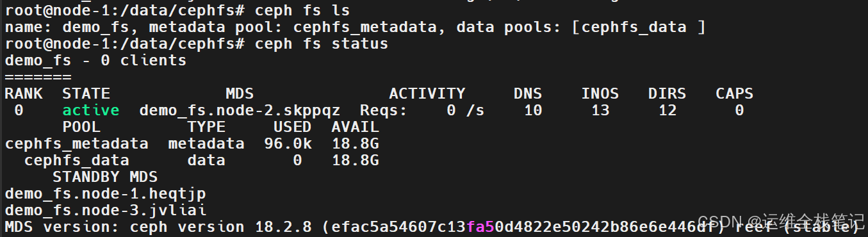
Task: Click the STANDBY MDS heading
Action: (x=105, y=177)
